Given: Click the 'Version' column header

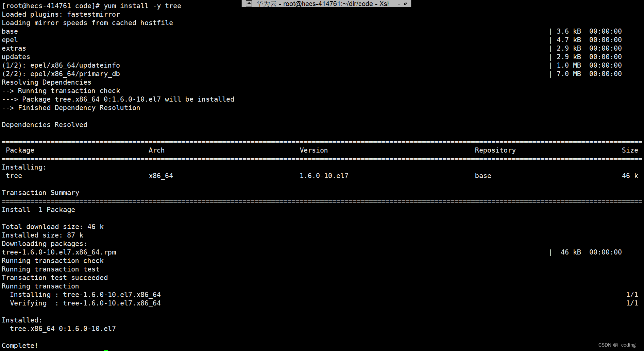Looking at the screenshot, I should 314,150.
